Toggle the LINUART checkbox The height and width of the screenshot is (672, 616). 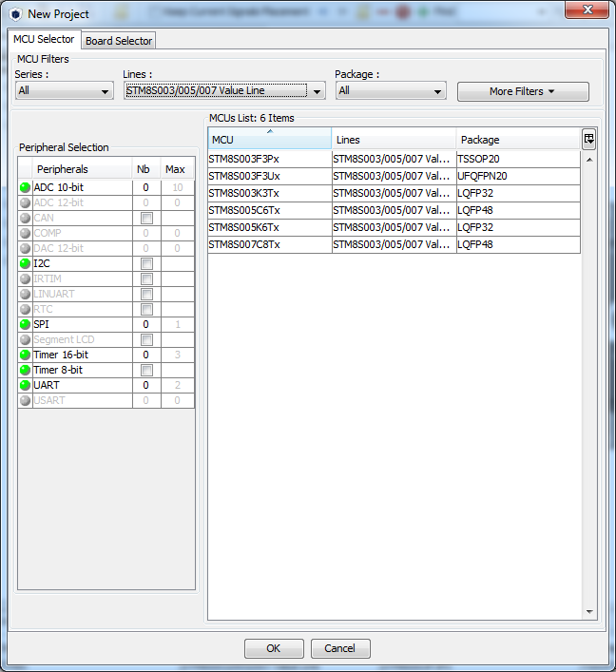(x=146, y=294)
